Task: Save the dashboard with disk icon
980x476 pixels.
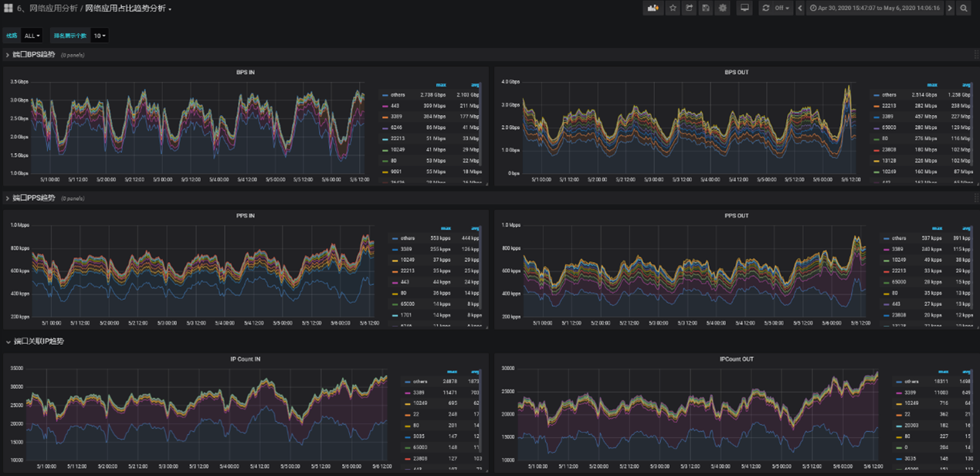Action: coord(706,8)
